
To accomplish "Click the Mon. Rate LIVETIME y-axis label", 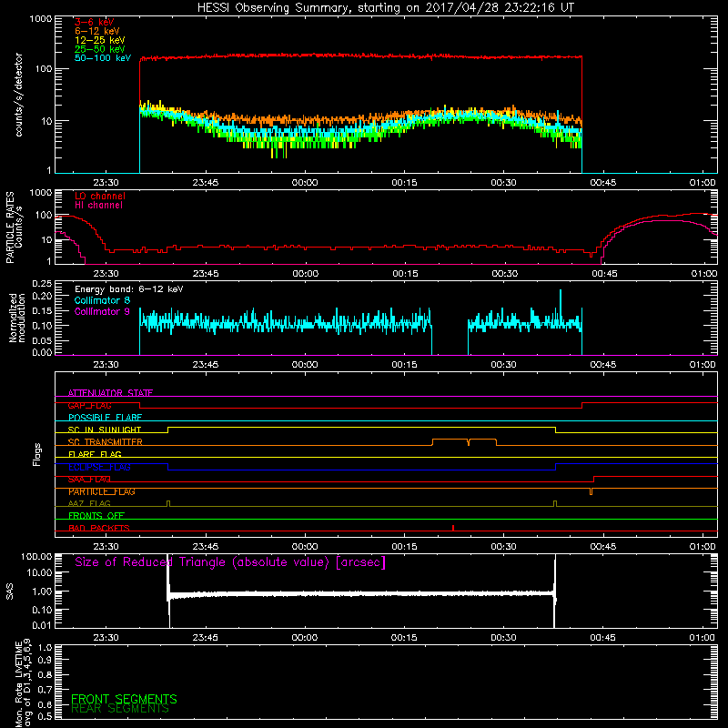I will pyautogui.click(x=23, y=683).
